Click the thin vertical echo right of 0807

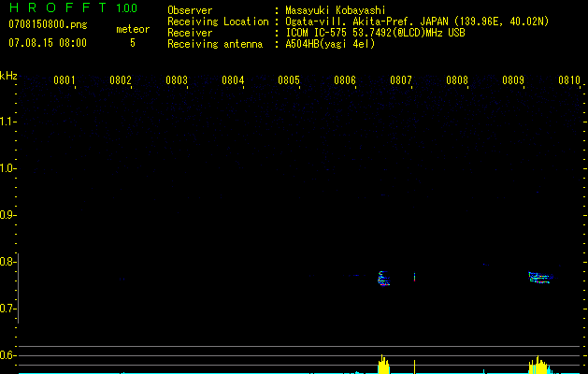tap(414, 277)
